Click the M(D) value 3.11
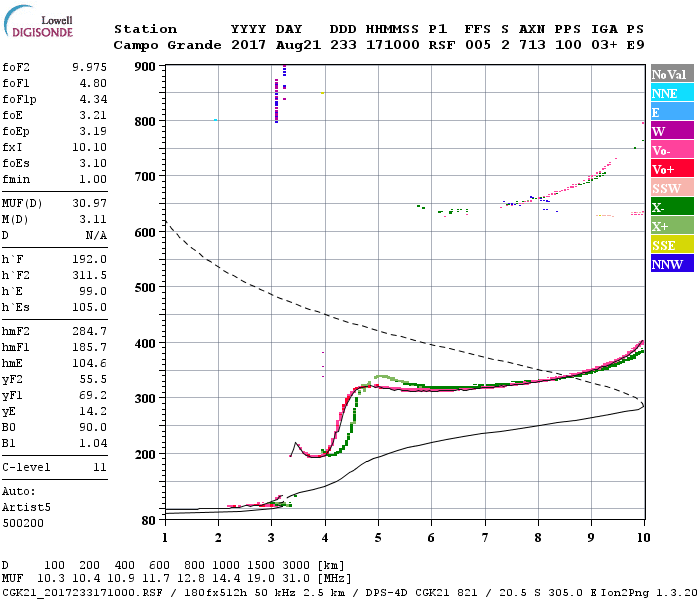Image resolution: width=700 pixels, height=600 pixels. pyautogui.click(x=93, y=219)
